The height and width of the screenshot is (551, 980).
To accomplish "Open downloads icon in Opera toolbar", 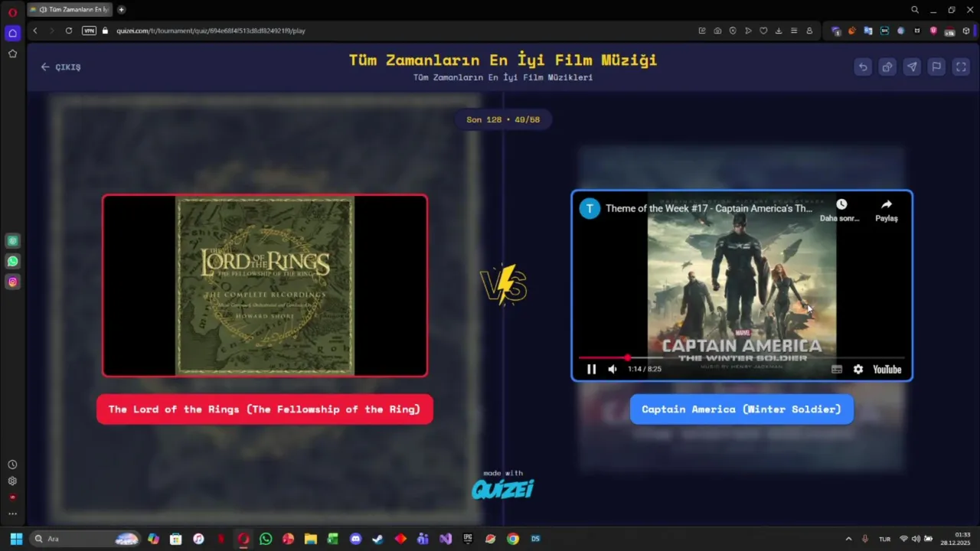I will (779, 31).
